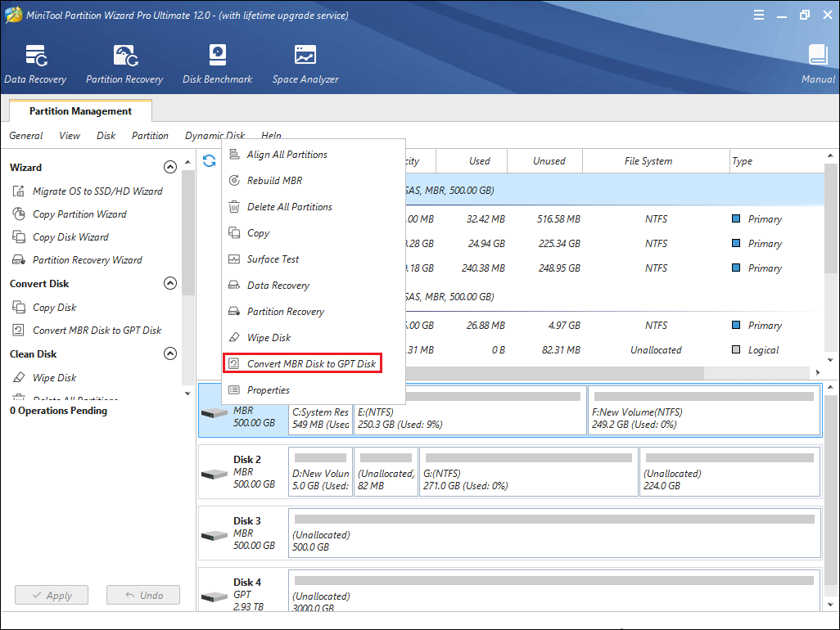Open the Partition menu
Screen dimensions: 840x630
150,136
